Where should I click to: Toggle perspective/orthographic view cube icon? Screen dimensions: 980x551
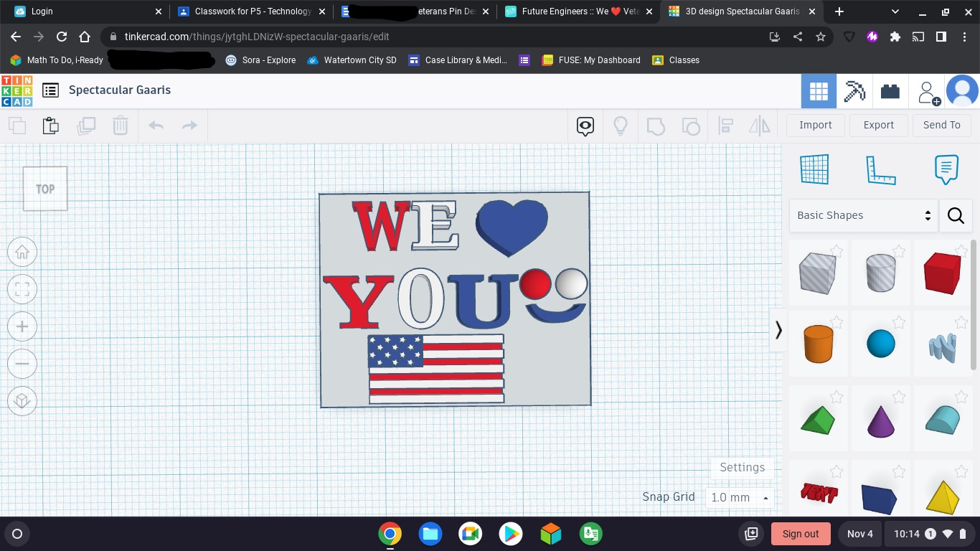(22, 400)
